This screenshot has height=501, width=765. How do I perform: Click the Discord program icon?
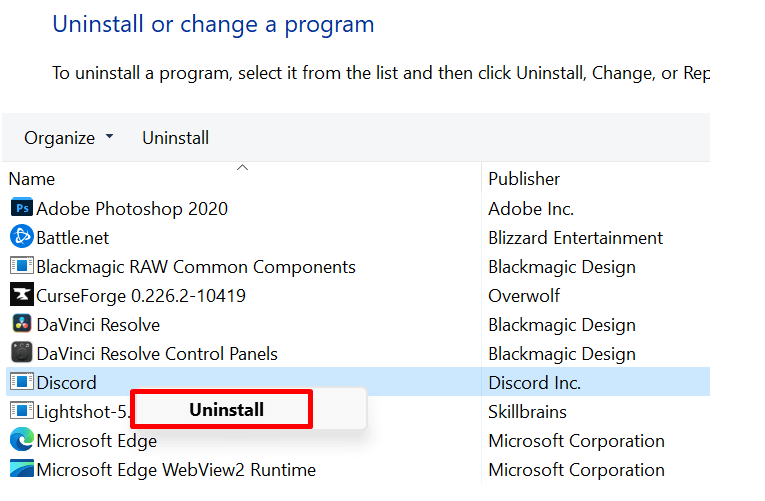tap(21, 383)
